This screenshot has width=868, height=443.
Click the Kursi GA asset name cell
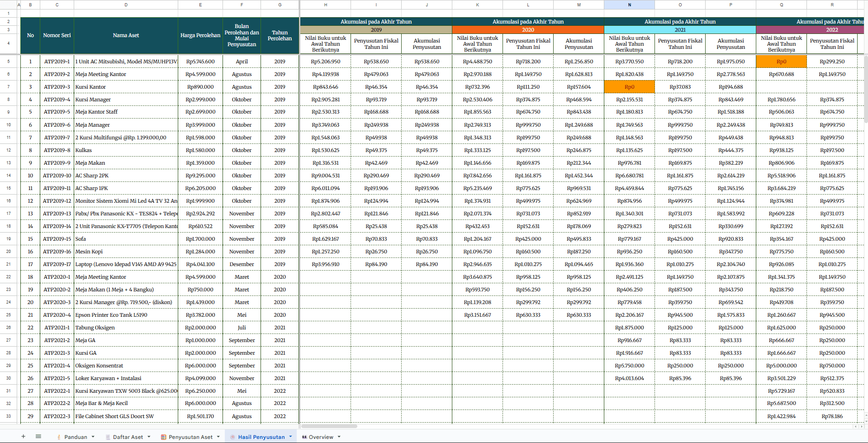pos(126,352)
